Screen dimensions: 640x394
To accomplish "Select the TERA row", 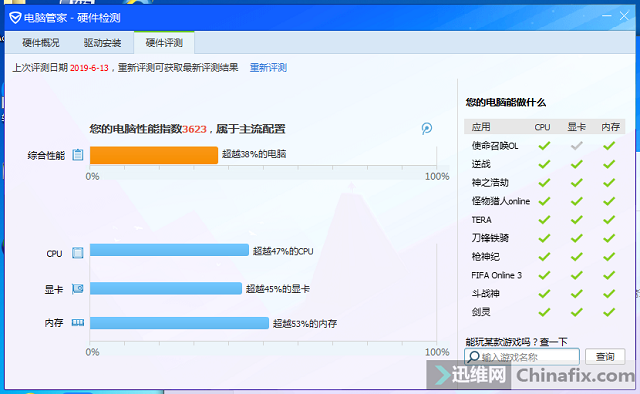I will click(x=544, y=220).
